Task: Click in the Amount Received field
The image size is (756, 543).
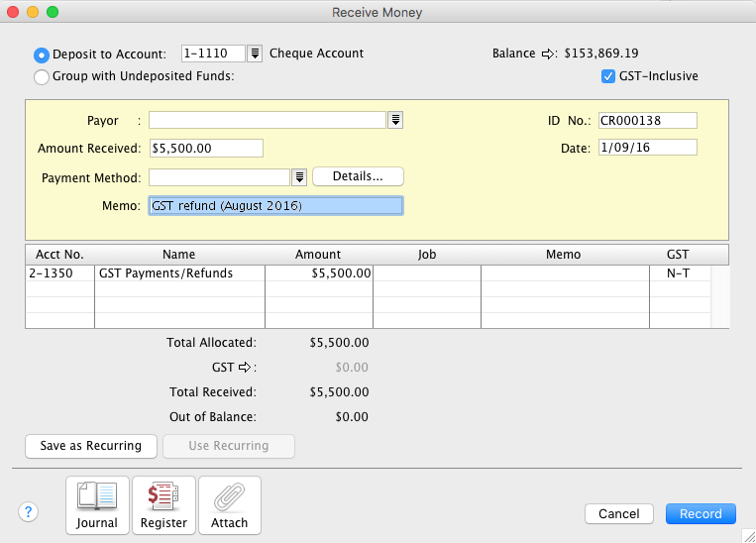Action: click(206, 149)
